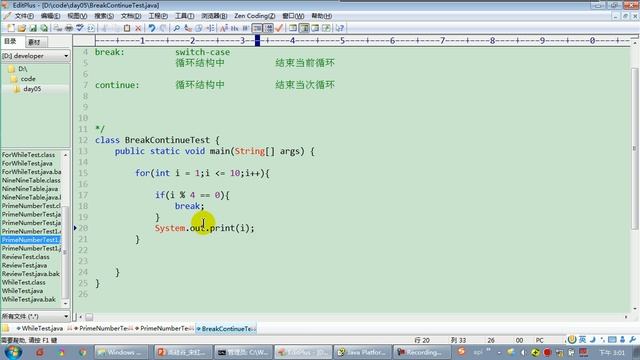Viewport: 640px width, 360px height.
Task: Open Find with the magnifier icon
Action: (x=177, y=28)
